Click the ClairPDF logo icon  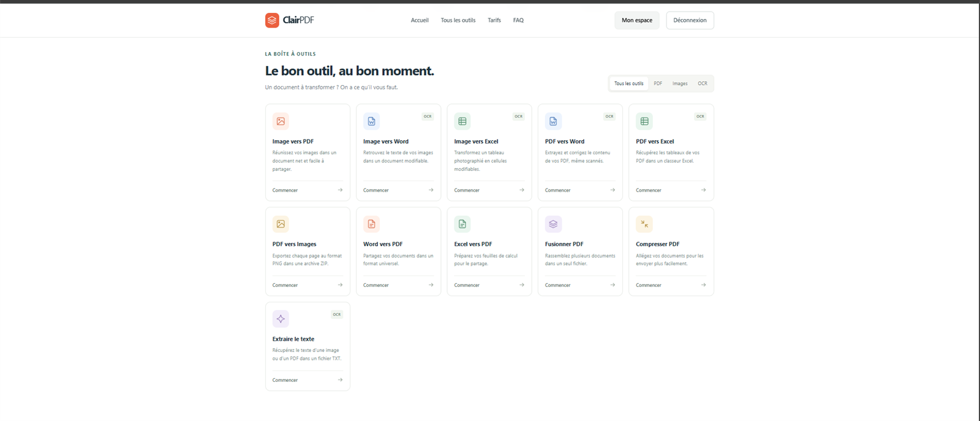[x=272, y=20]
